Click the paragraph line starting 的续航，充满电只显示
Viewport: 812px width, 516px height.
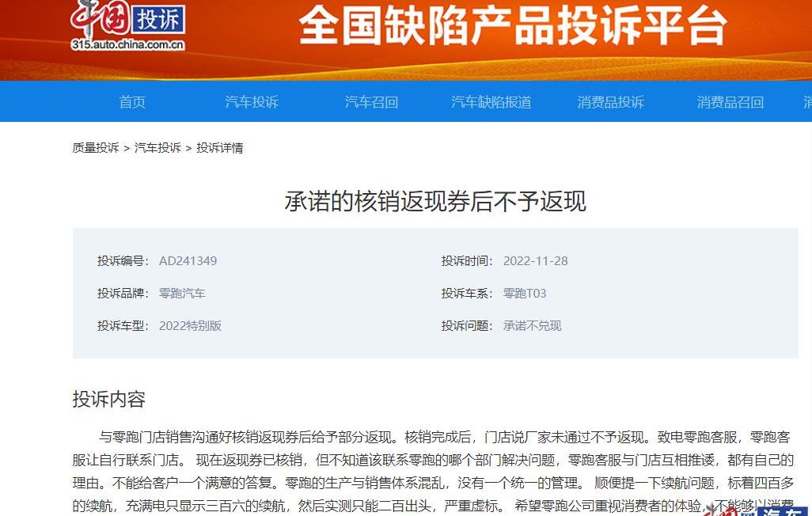coord(433,506)
